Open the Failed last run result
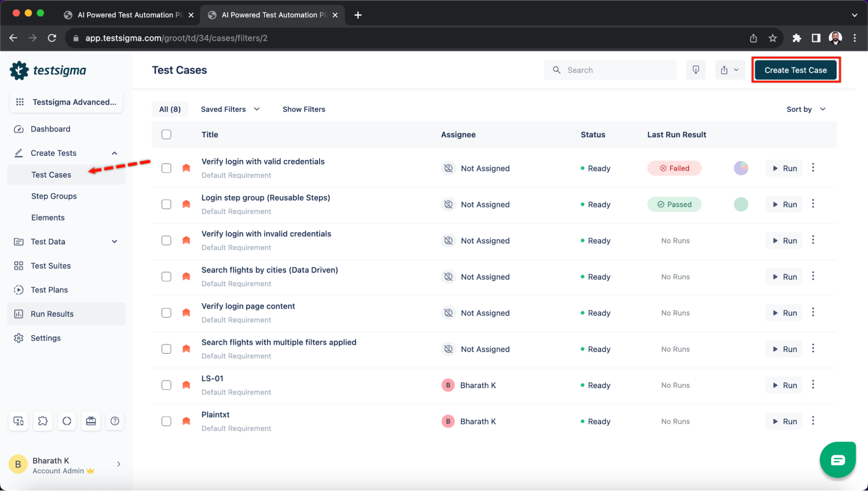 click(674, 168)
